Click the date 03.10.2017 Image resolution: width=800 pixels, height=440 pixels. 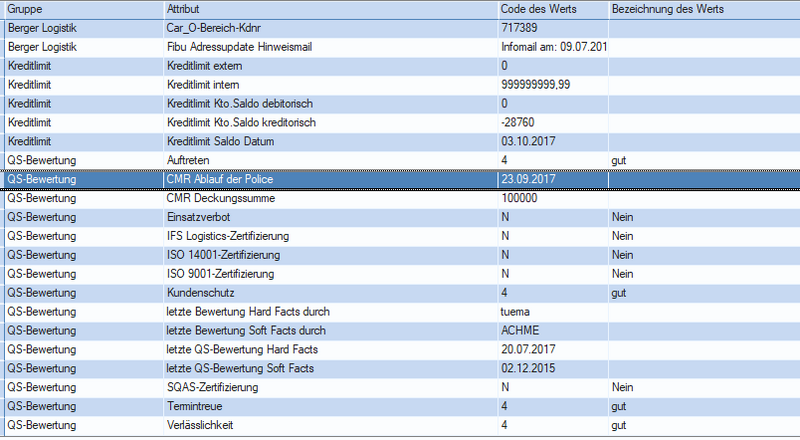[x=528, y=141]
